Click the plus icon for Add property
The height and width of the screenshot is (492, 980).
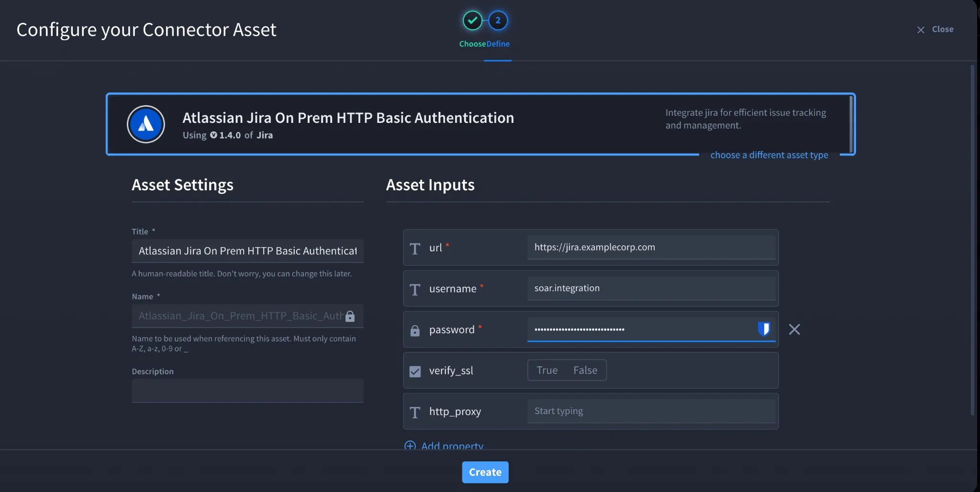pos(410,446)
